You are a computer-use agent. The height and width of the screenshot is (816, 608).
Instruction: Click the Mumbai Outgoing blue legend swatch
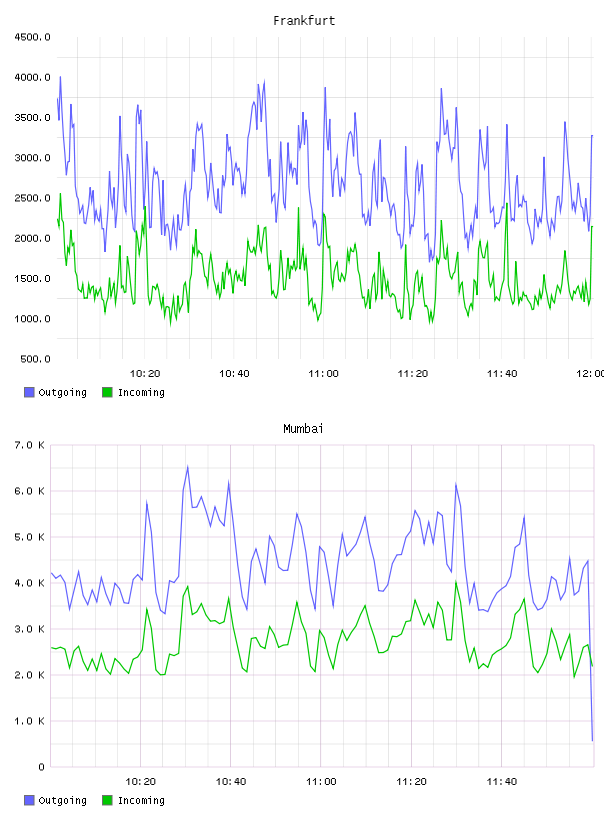point(29,800)
